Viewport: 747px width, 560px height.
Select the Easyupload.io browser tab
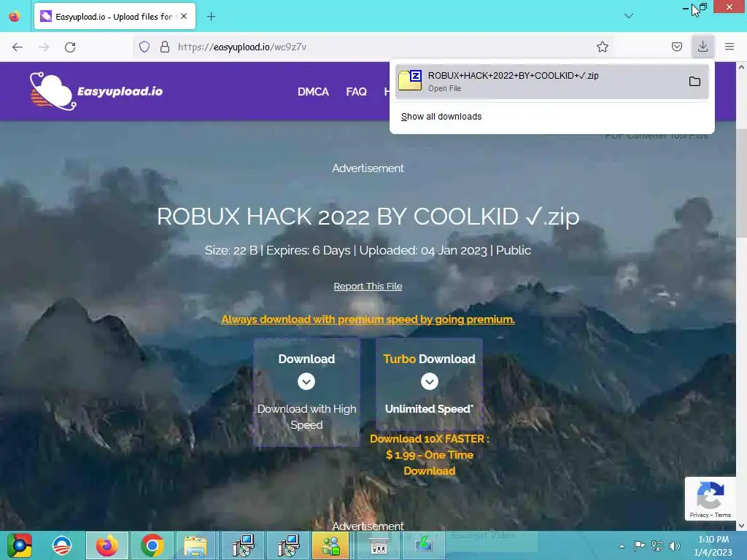[x=115, y=17]
